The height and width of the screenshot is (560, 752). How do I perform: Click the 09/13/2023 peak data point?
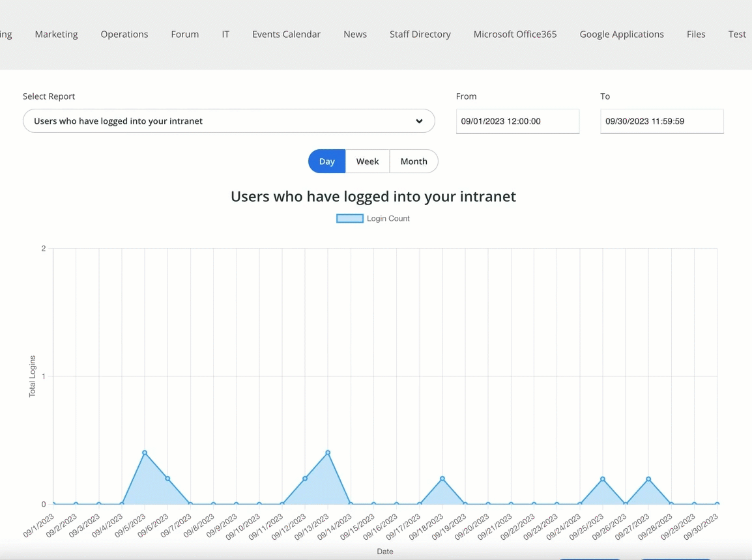[x=328, y=453]
